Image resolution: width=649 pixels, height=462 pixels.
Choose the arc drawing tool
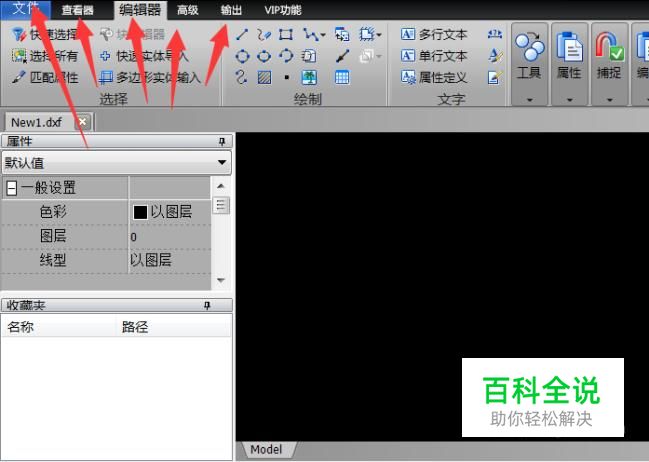click(x=286, y=55)
